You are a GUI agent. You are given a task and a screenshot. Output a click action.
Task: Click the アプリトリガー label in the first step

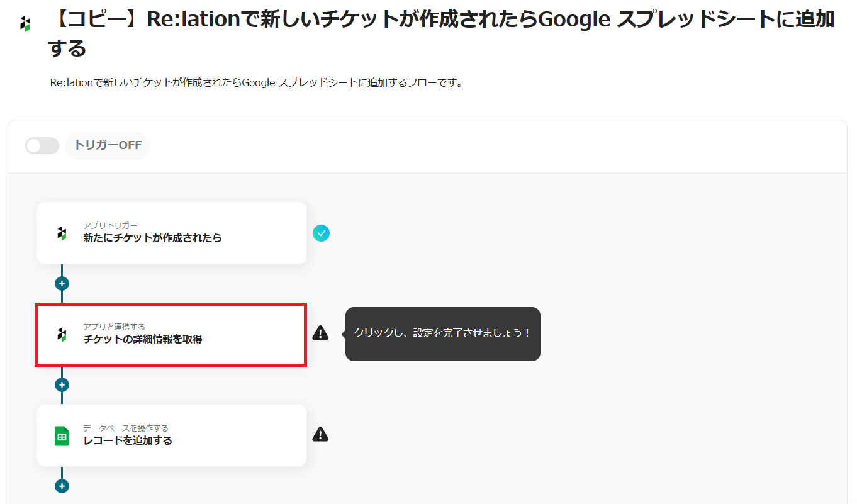[x=110, y=225]
